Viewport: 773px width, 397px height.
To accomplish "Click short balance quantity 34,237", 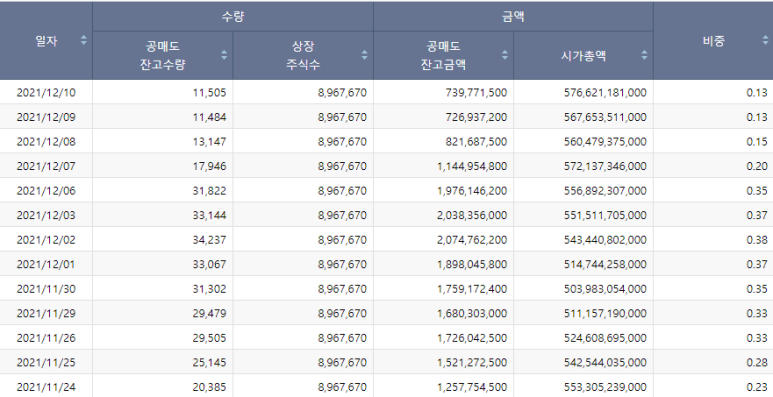I will [x=210, y=240].
